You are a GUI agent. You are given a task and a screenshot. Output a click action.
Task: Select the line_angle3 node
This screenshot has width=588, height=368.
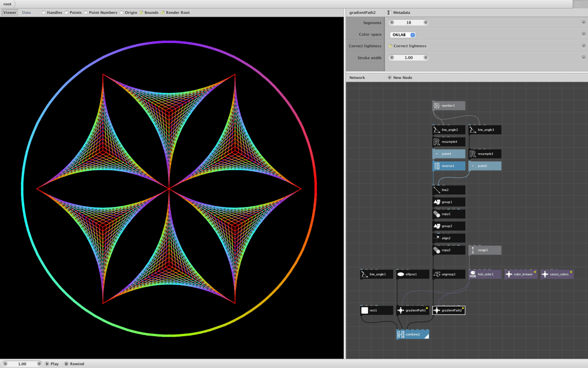click(485, 130)
